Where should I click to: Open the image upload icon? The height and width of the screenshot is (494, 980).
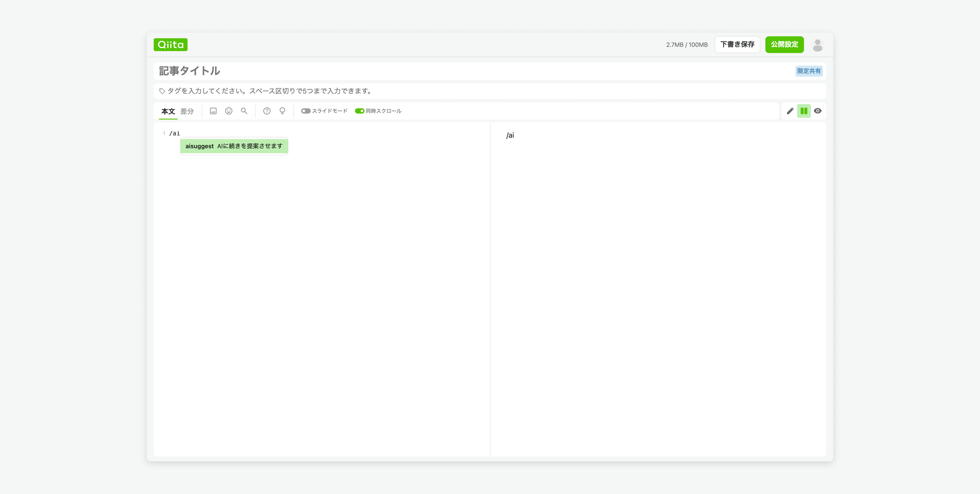pyautogui.click(x=213, y=111)
